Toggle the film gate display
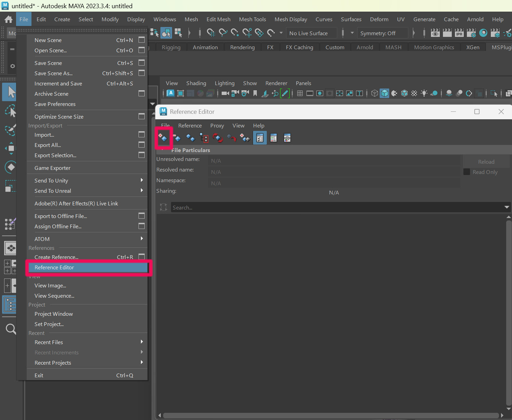 click(x=310, y=93)
